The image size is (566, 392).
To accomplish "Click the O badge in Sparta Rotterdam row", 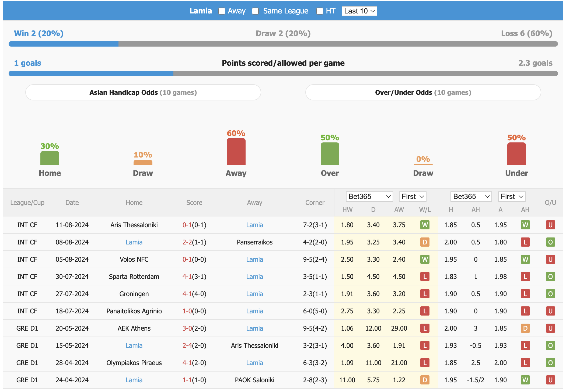I will (550, 276).
